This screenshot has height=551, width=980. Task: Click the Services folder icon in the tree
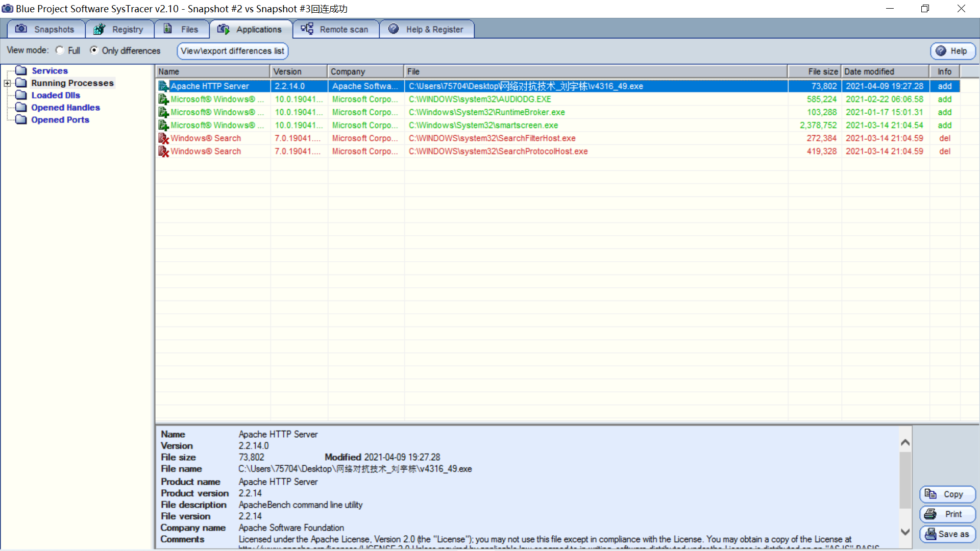tap(21, 70)
